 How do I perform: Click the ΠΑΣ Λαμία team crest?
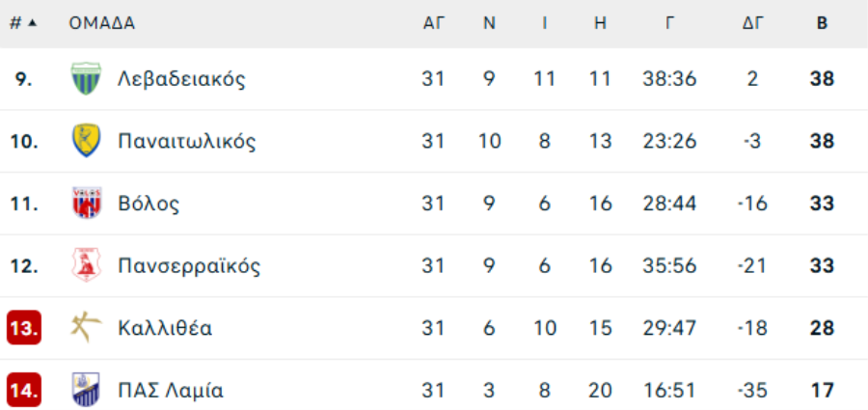(x=86, y=390)
